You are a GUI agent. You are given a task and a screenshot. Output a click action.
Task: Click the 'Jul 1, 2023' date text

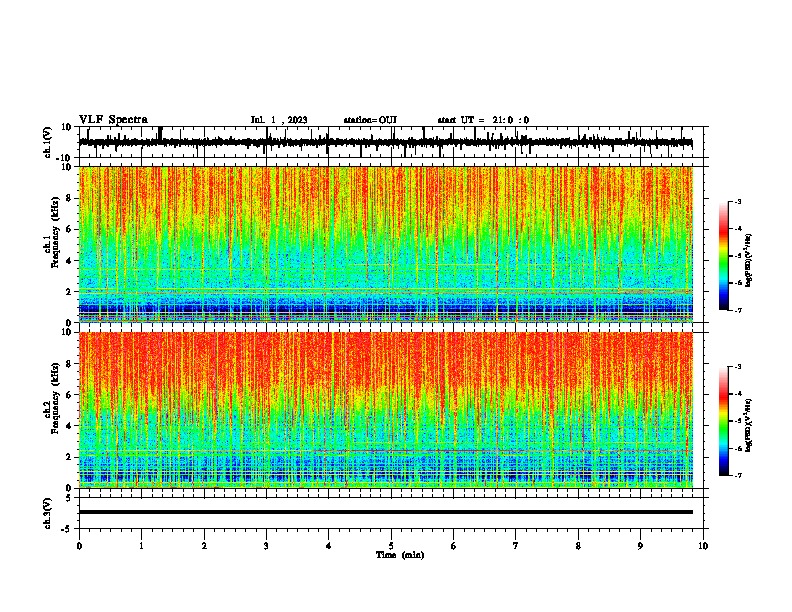(x=279, y=120)
